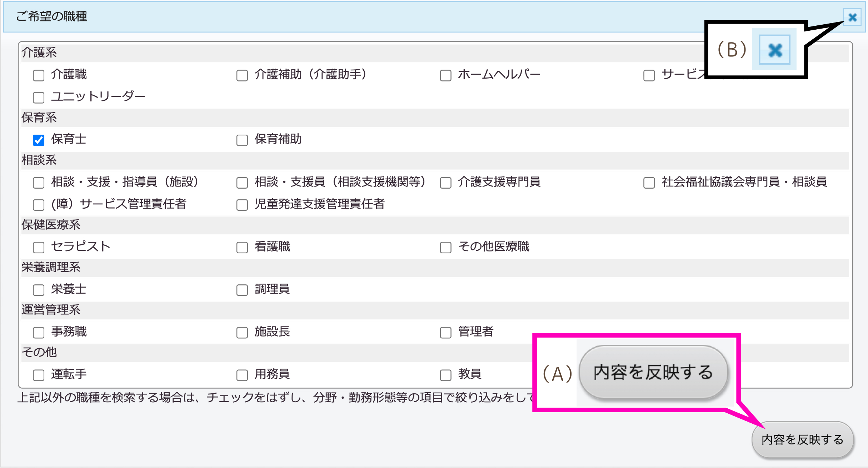Check the 介護職 checkbox
Screen dimensions: 868x468
[39, 75]
